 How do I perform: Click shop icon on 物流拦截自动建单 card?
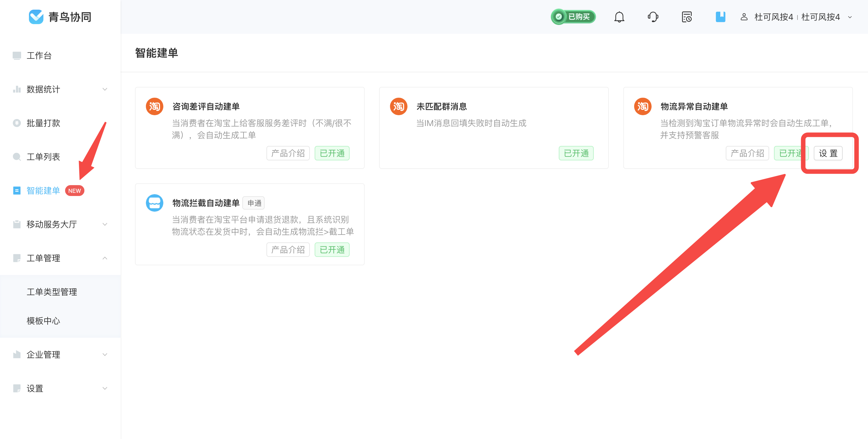point(154,203)
